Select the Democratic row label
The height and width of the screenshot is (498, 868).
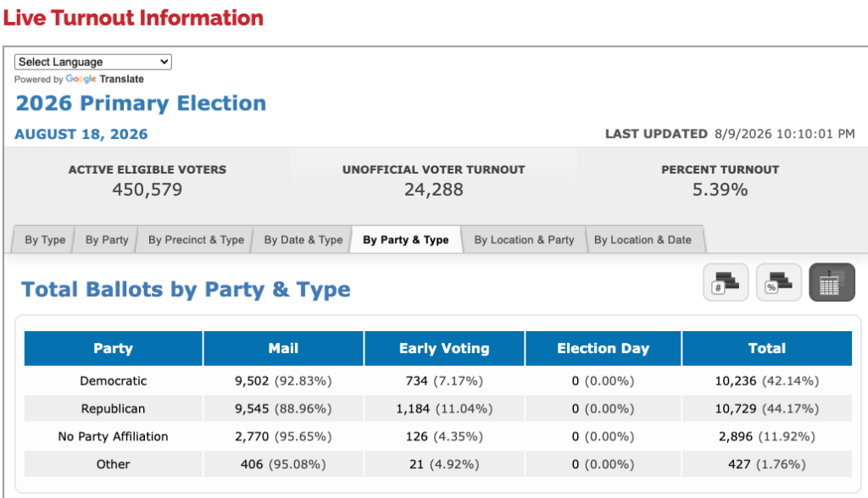[x=114, y=380]
